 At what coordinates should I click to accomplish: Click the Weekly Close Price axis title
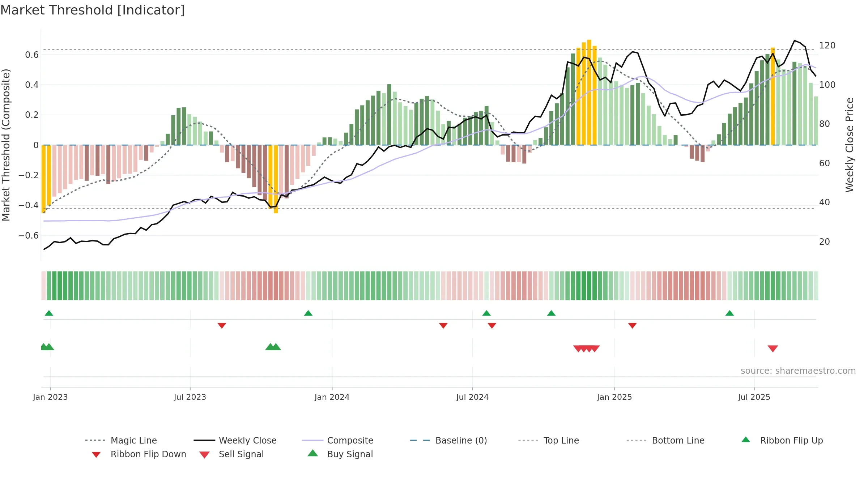tap(850, 145)
